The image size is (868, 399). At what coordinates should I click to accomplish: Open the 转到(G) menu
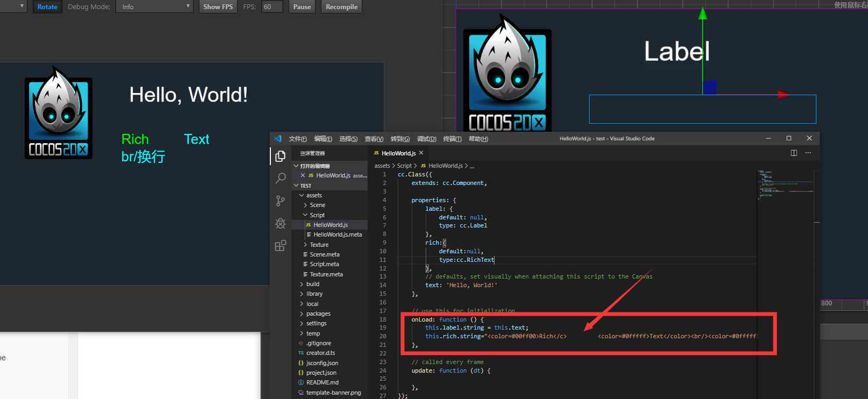point(400,139)
